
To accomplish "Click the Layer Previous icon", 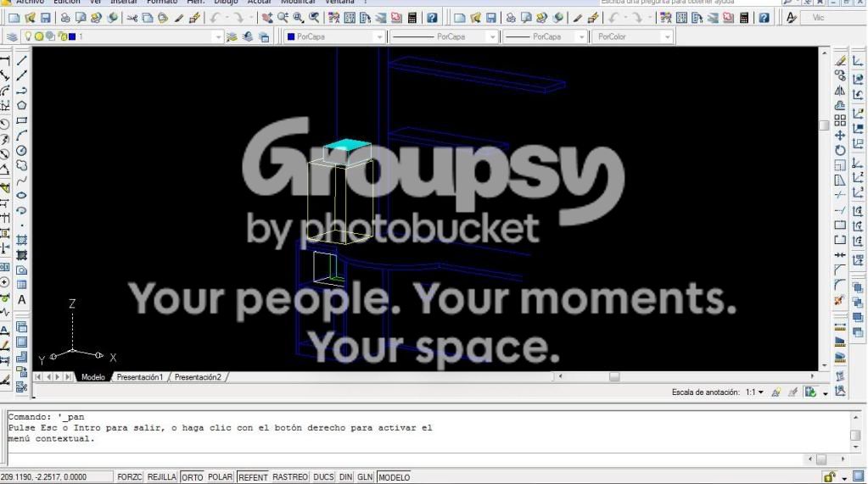I will click(248, 36).
